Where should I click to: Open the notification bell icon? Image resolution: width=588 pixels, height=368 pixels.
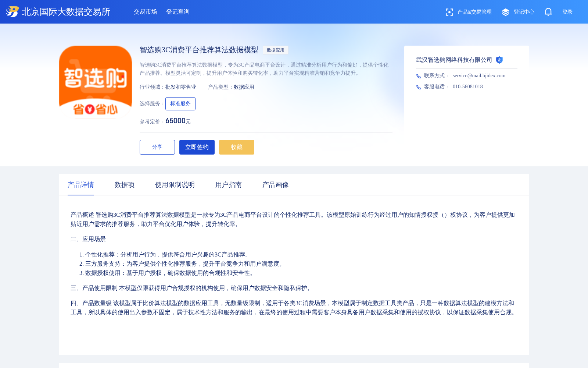[548, 12]
